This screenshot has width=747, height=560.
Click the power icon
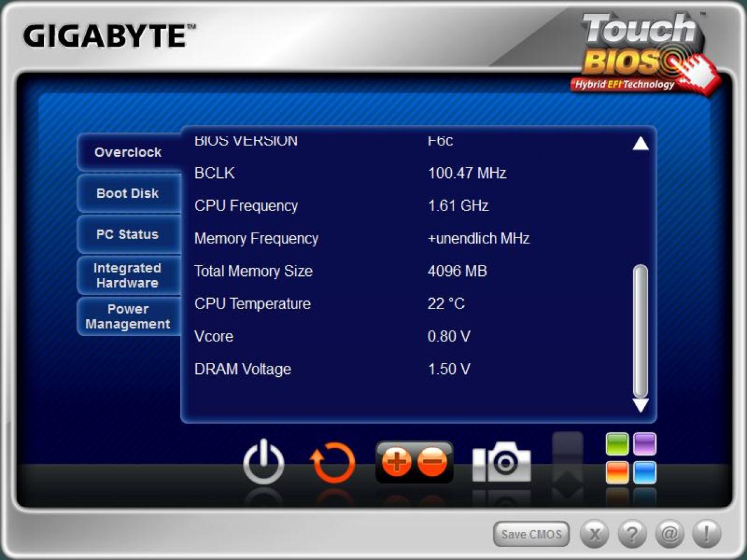click(263, 461)
